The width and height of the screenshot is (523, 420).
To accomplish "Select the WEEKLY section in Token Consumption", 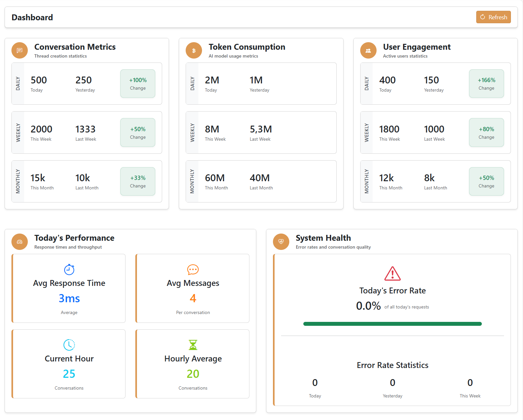I will (x=193, y=132).
